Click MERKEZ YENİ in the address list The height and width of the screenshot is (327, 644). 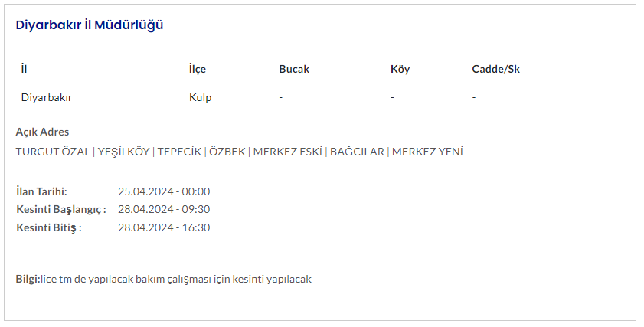pyautogui.click(x=427, y=152)
